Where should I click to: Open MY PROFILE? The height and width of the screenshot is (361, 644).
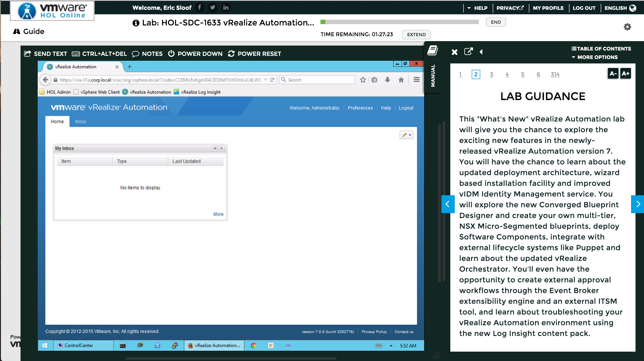click(x=548, y=8)
